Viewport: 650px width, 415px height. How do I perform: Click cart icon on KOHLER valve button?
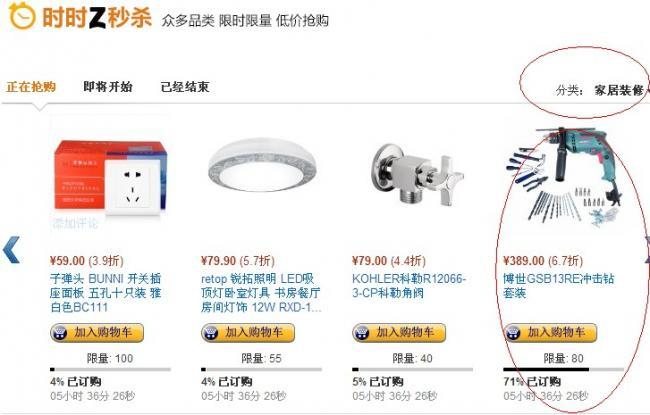click(361, 333)
